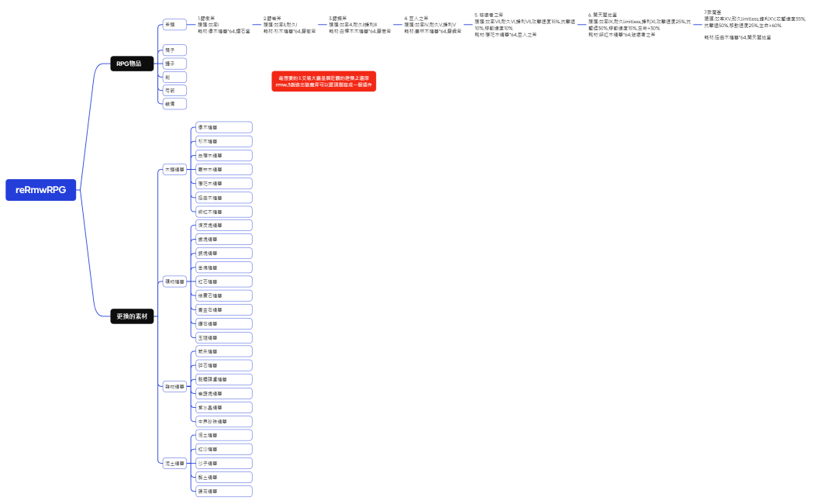This screenshot has width=814, height=504.
Task: Select the final axe entry numbered 7
Action: 748,22
